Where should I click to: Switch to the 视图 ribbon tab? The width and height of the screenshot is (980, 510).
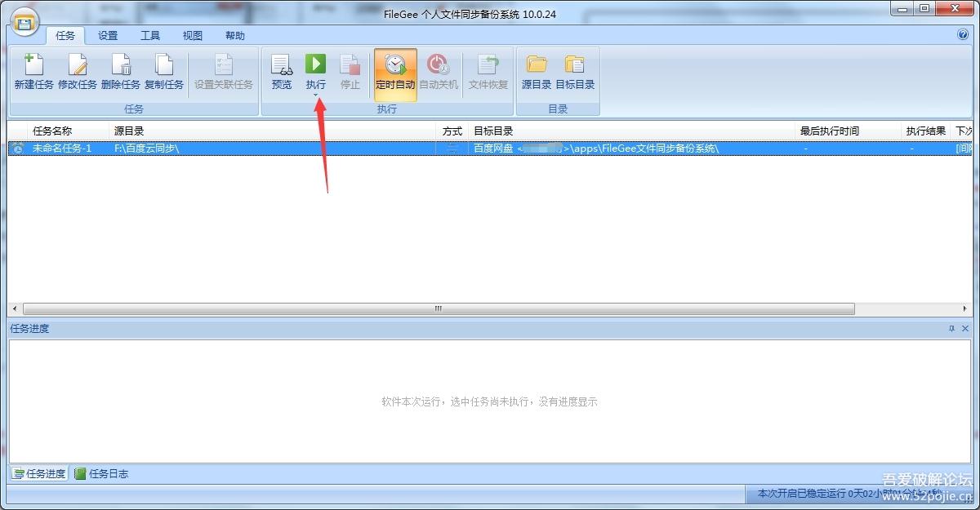tap(193, 36)
